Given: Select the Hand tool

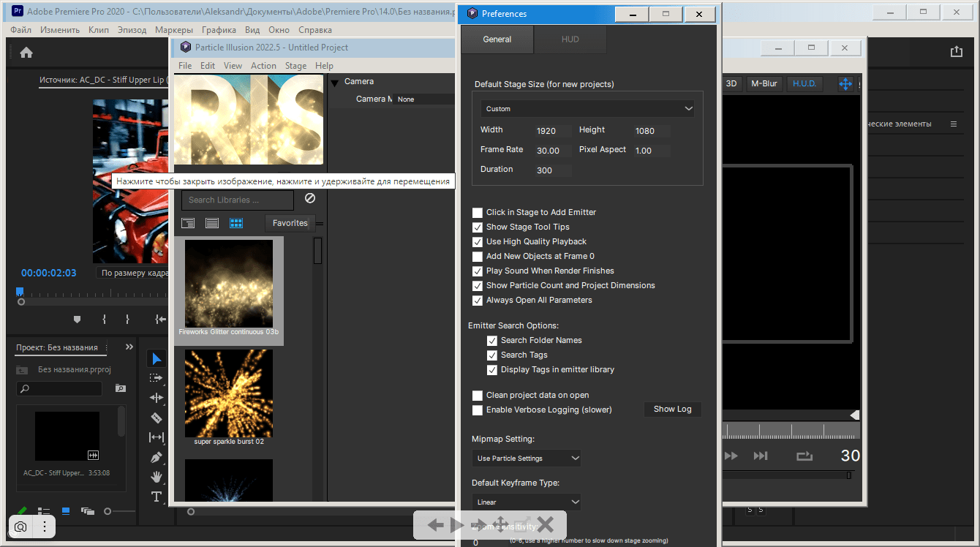Looking at the screenshot, I should 157,477.
